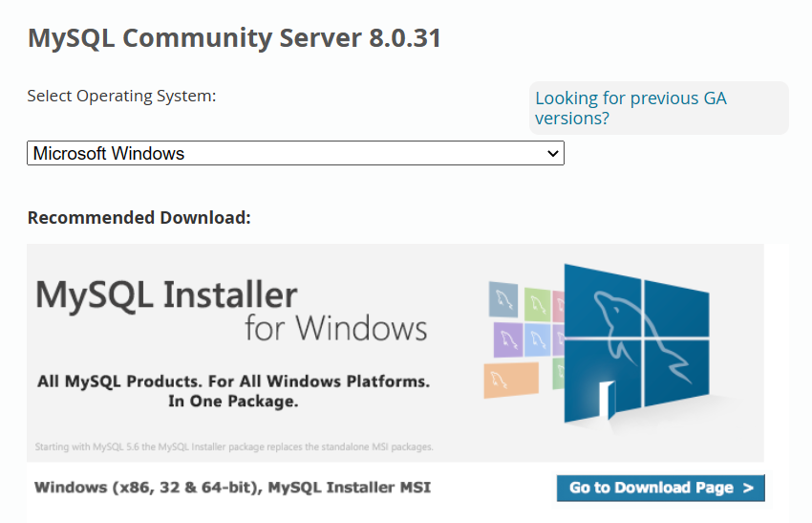Click the MySQL Installer for Windows banner image
This screenshot has width=812, height=523.
pos(395,353)
